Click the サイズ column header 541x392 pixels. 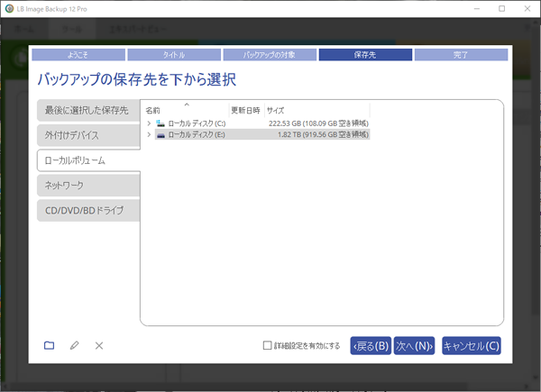click(317, 110)
